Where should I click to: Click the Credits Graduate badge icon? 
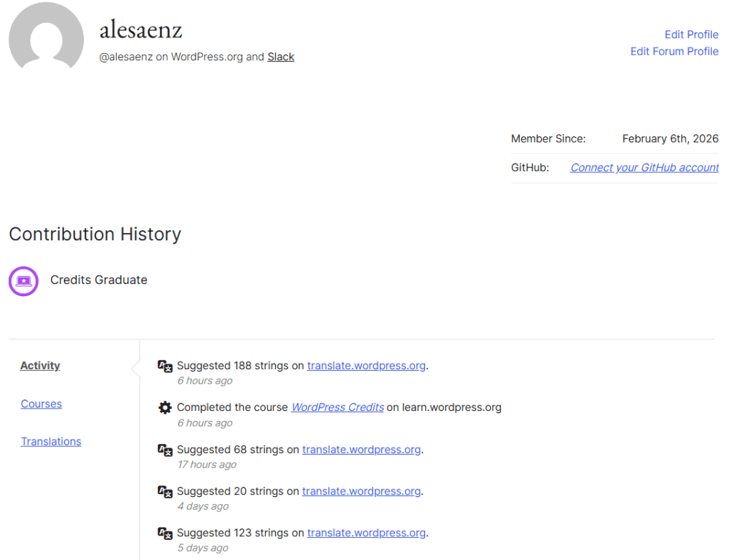(x=23, y=280)
